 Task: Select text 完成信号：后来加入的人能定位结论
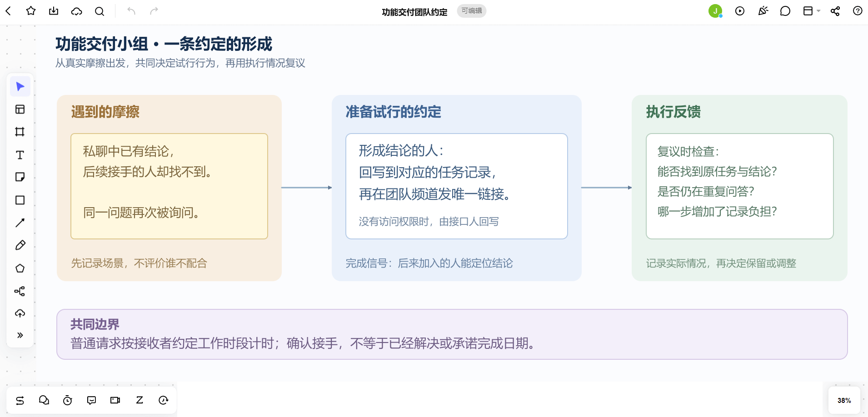429,263
